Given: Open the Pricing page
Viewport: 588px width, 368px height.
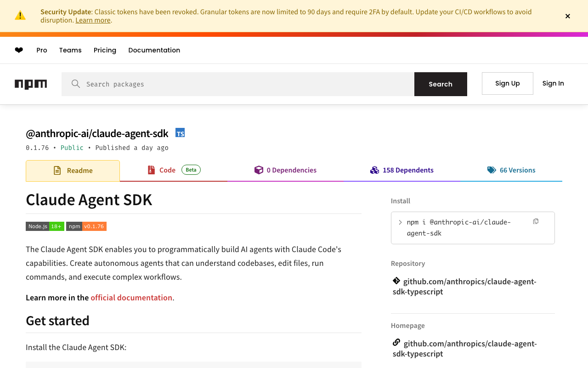Looking at the screenshot, I should (x=105, y=50).
